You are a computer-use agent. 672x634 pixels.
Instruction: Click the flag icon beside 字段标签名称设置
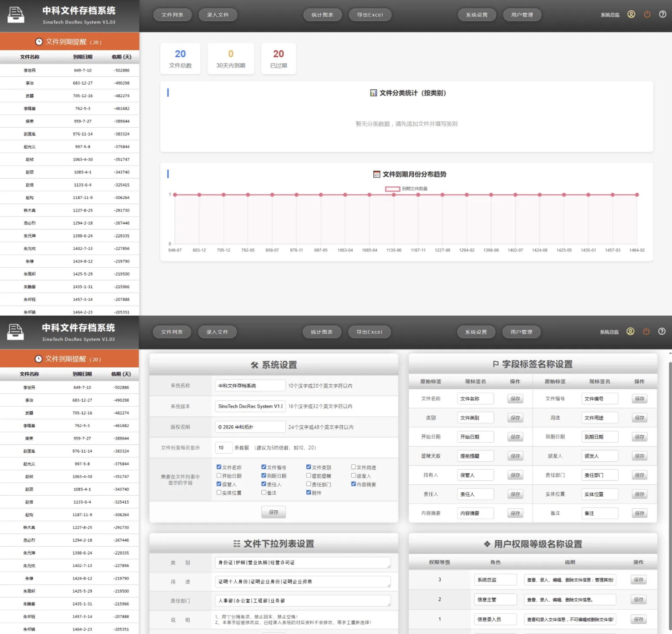pyautogui.click(x=496, y=364)
